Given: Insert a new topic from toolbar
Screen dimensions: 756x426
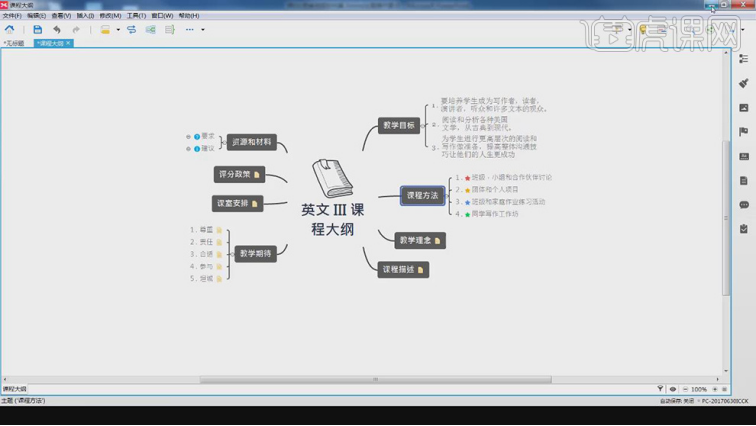Looking at the screenshot, I should (x=105, y=29).
